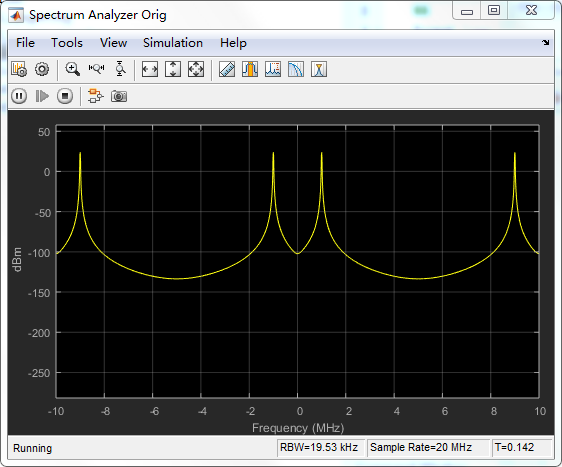
Task: Highlight Simulink block icon
Action: tap(96, 96)
